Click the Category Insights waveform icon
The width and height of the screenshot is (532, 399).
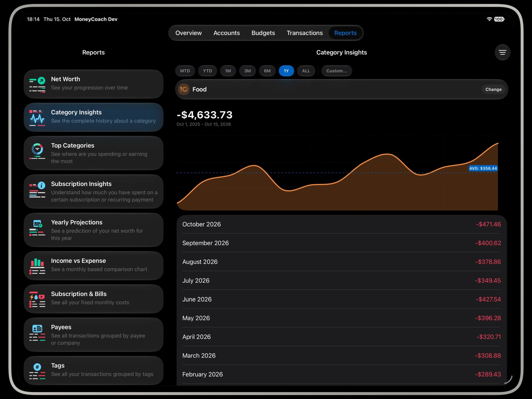point(37,118)
